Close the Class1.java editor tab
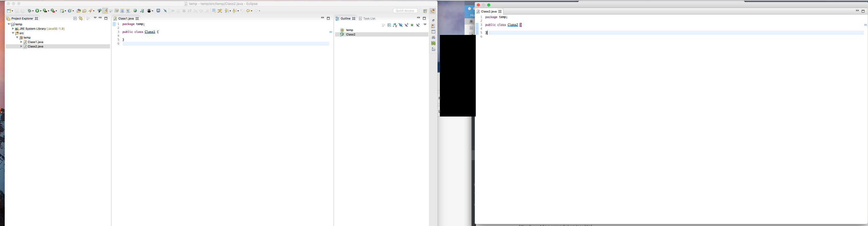Screen dimensions: 868x226 tap(137, 19)
